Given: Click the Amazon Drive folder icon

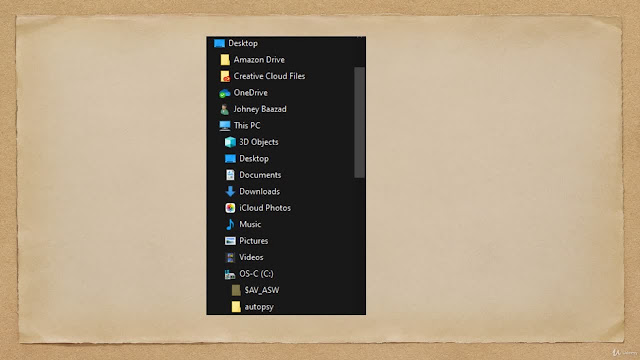Looking at the screenshot, I should click(x=225, y=60).
